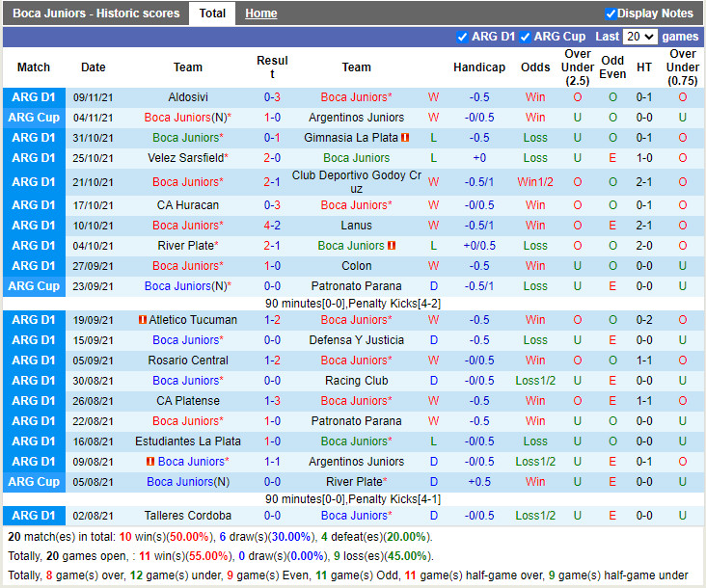706x588 pixels.
Task: Click red card icon in the 09/08/21 row
Action: [x=150, y=462]
